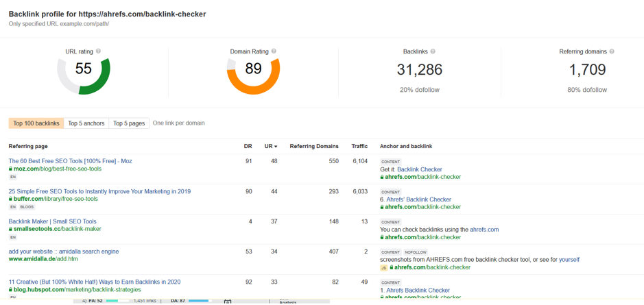Click the EN language badge under moz.com
This screenshot has width=644, height=305.
pos(13,177)
